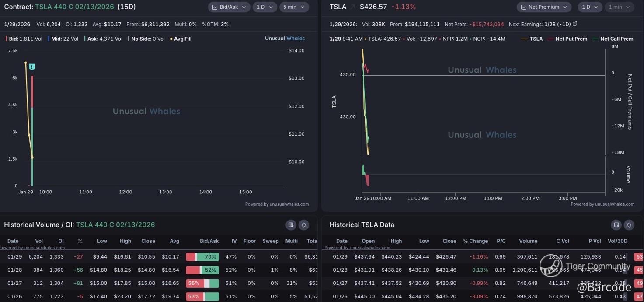Select the -1.16% change cell for 01/29

pos(479,257)
